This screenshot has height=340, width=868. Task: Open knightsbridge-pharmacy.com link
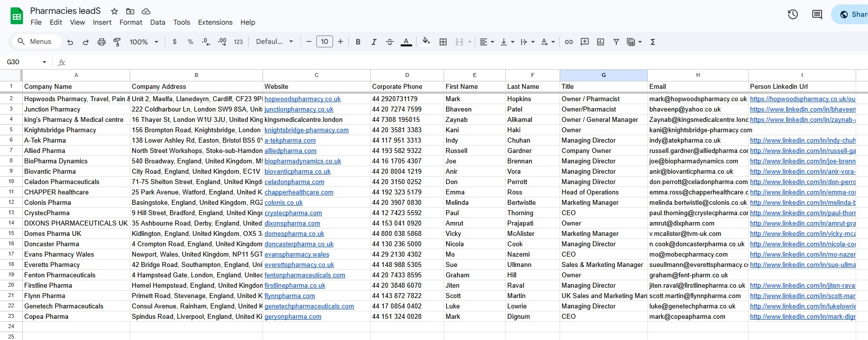tap(306, 130)
